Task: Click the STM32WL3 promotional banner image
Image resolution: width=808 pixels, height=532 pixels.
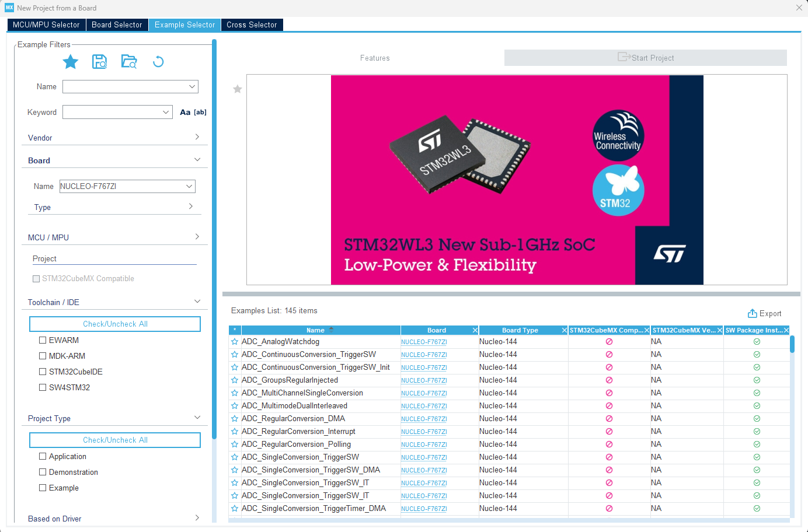Action: (x=517, y=180)
